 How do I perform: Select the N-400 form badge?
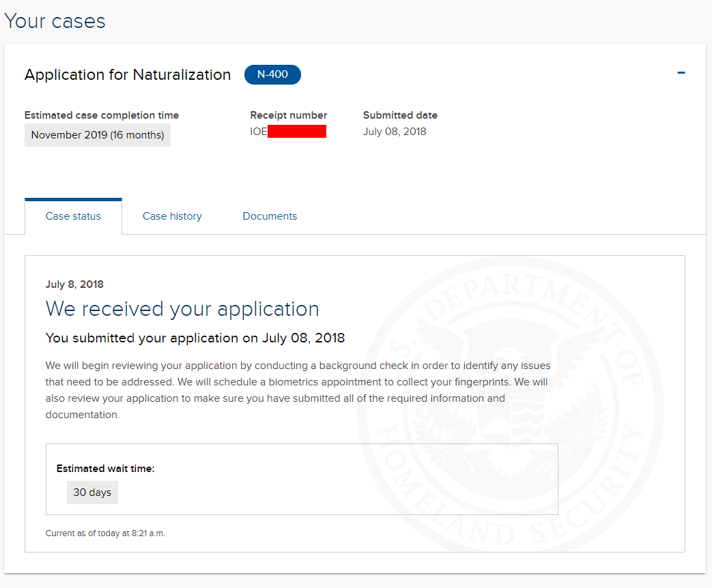coord(272,74)
